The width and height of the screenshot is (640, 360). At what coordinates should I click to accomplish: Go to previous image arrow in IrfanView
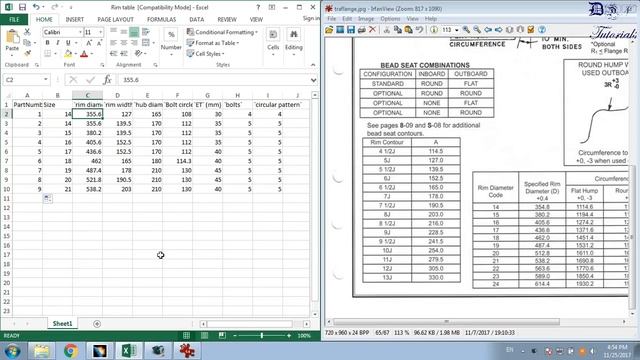click(488, 30)
